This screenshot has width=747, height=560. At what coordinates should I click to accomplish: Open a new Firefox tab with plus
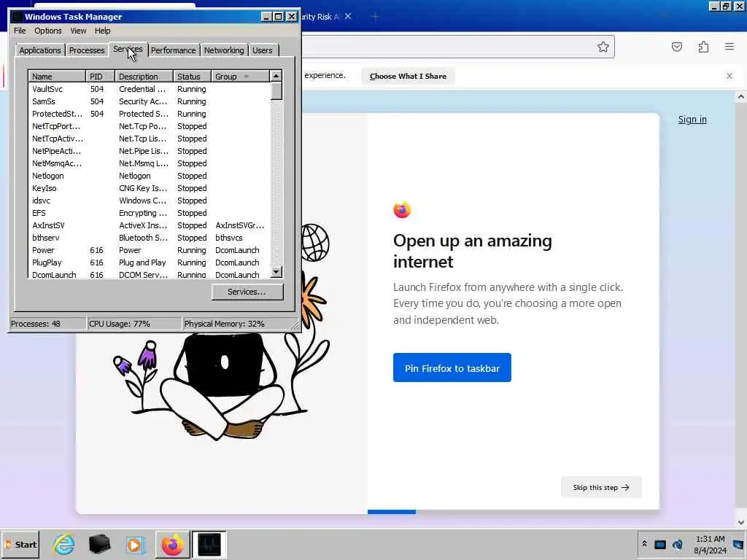376,17
